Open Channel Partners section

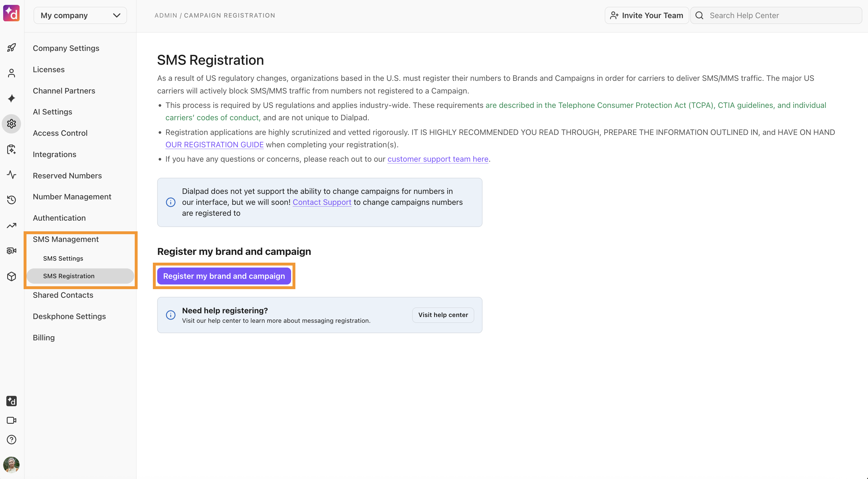pos(64,91)
